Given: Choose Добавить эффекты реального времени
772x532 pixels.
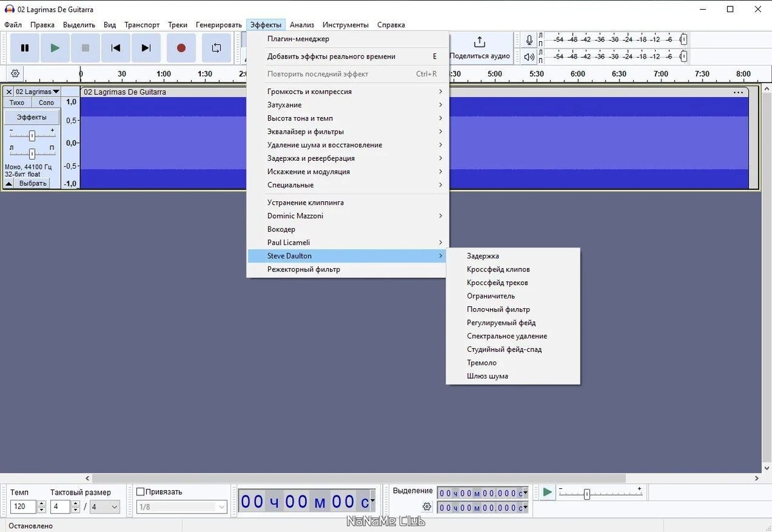Looking at the screenshot, I should click(347, 57).
